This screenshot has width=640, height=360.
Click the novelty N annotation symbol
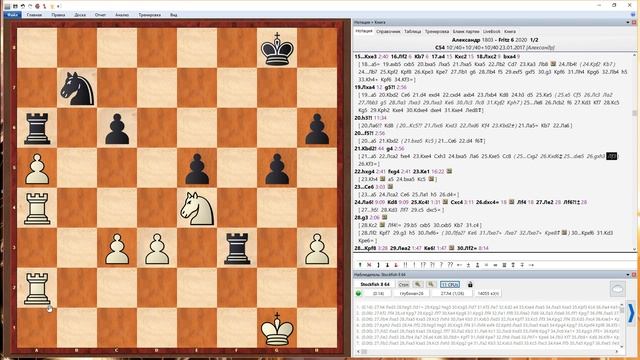click(x=369, y=265)
